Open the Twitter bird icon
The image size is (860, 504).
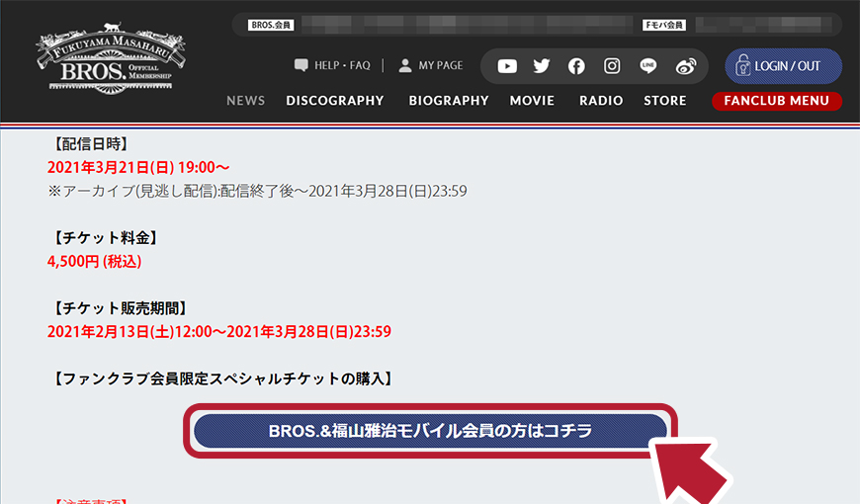542,66
